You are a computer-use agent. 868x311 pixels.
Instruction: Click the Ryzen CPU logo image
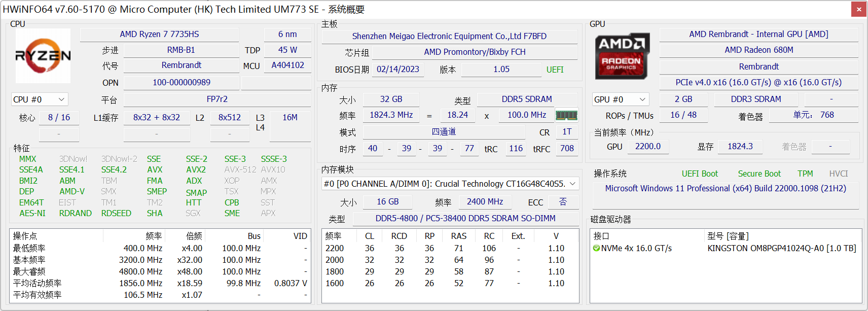tap(43, 56)
